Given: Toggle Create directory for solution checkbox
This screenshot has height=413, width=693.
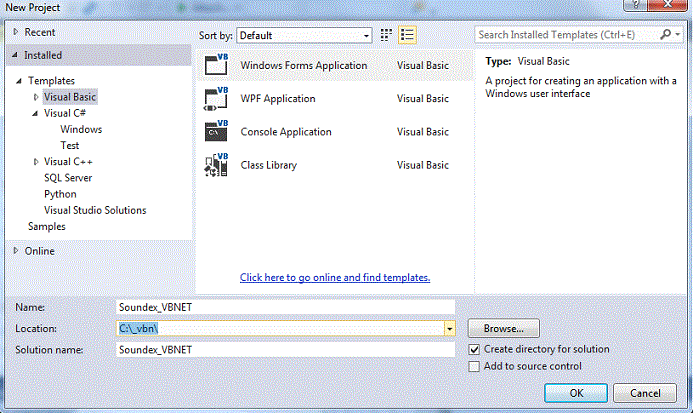Looking at the screenshot, I should [x=474, y=349].
